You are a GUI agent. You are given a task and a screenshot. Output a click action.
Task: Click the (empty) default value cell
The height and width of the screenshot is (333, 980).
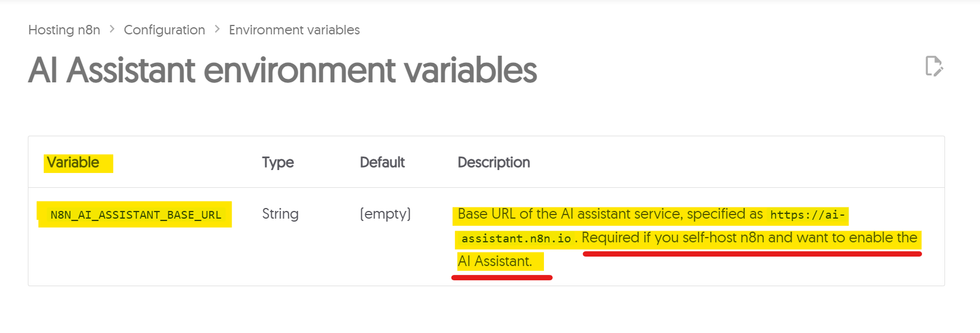tap(385, 214)
